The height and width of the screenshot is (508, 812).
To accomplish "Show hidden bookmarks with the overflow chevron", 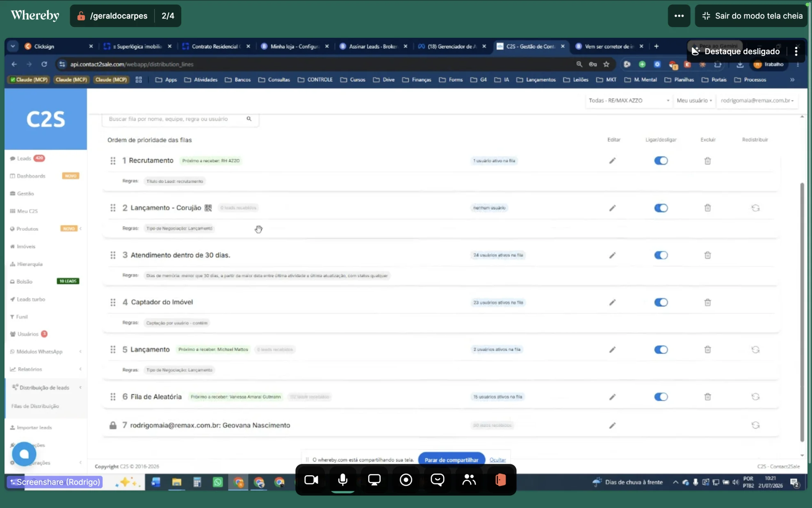I will click(x=792, y=80).
